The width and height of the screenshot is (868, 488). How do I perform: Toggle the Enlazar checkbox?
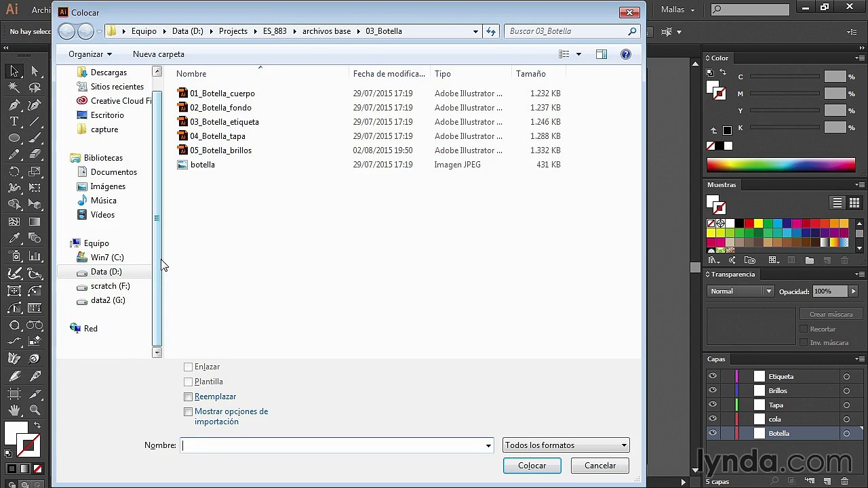(189, 367)
